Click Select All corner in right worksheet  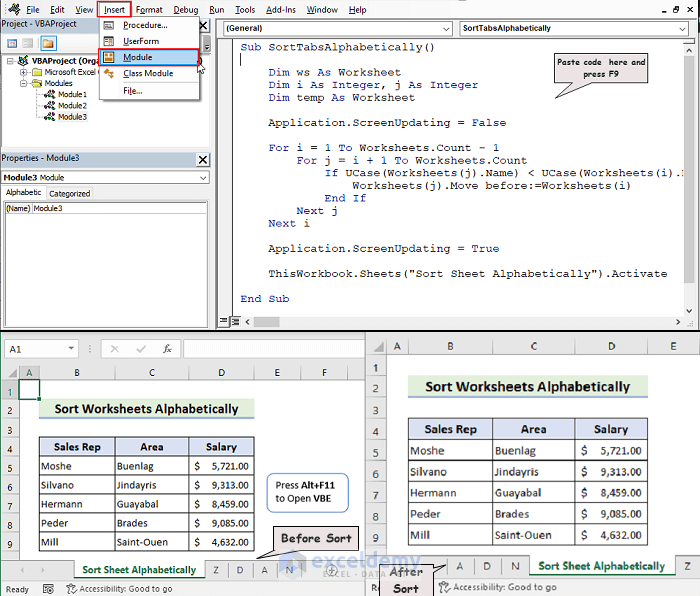(x=378, y=346)
